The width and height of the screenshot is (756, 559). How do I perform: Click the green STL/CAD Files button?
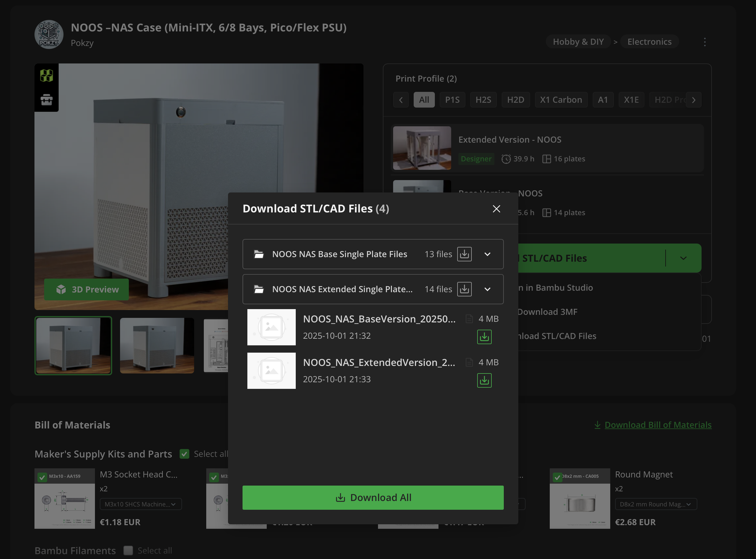pos(592,258)
